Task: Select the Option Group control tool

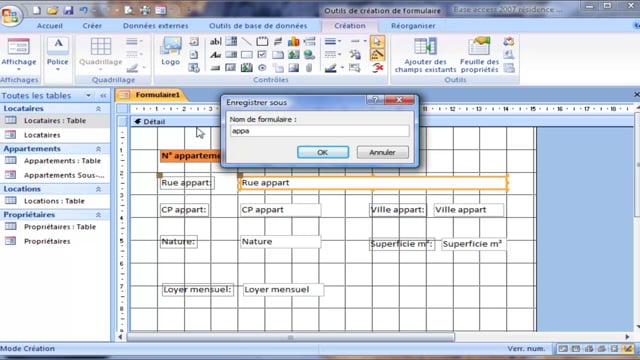Action: pyautogui.click(x=262, y=41)
